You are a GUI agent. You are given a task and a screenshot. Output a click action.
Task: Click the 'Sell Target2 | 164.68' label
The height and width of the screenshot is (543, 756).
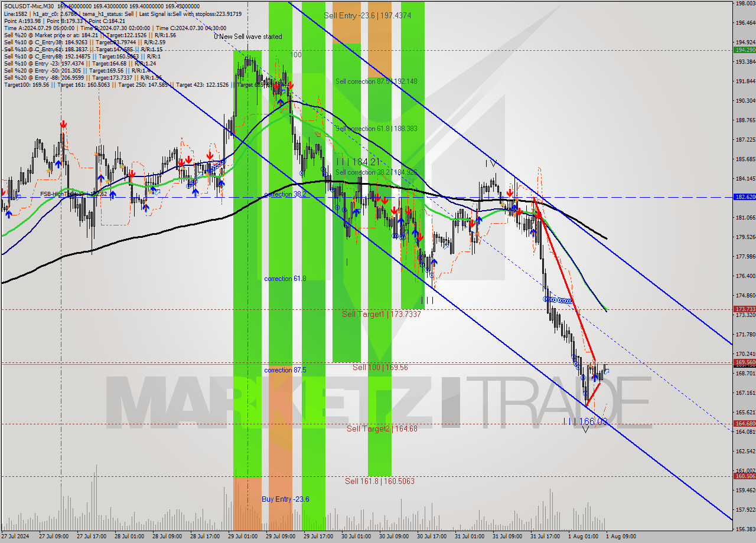[x=382, y=428]
